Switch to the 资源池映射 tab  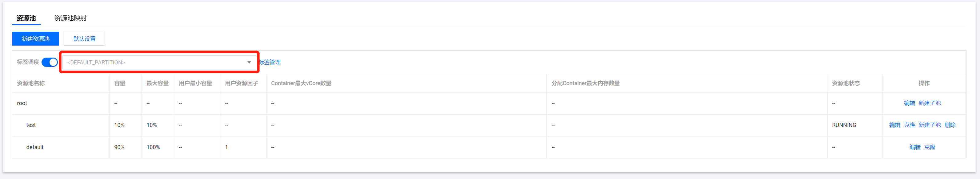(x=70, y=18)
